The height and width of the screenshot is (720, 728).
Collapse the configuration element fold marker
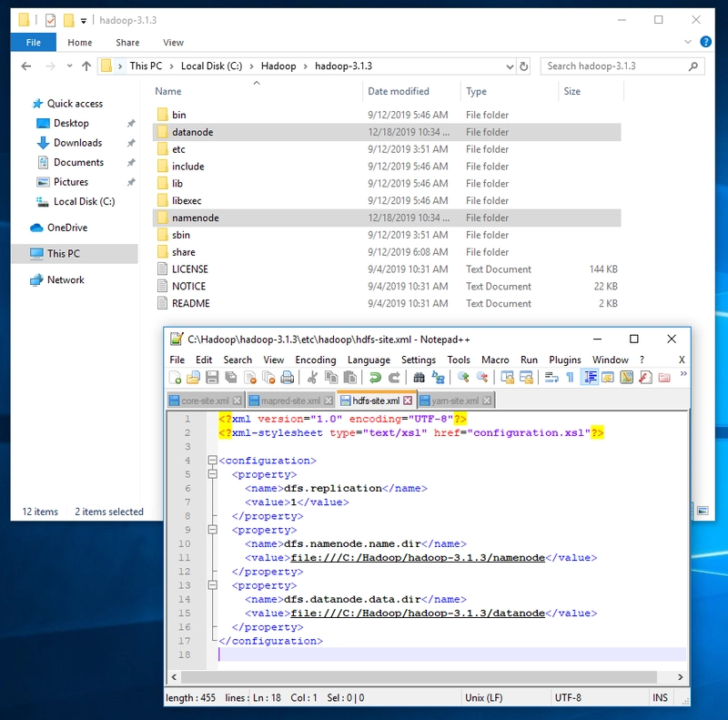pos(213,461)
